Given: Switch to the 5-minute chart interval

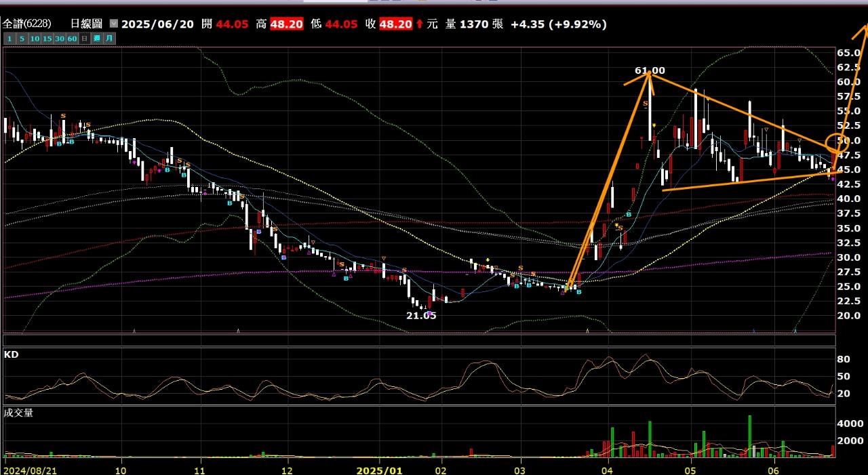Looking at the screenshot, I should [22, 39].
